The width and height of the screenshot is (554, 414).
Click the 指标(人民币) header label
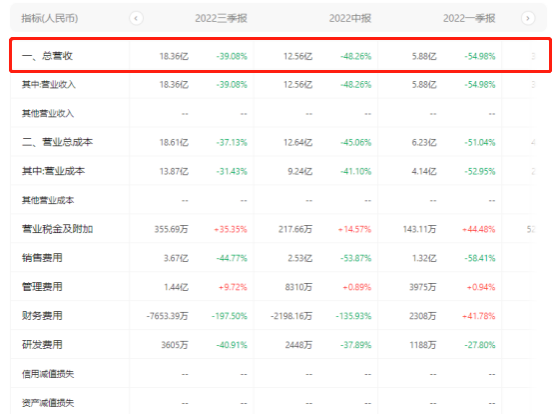49,18
